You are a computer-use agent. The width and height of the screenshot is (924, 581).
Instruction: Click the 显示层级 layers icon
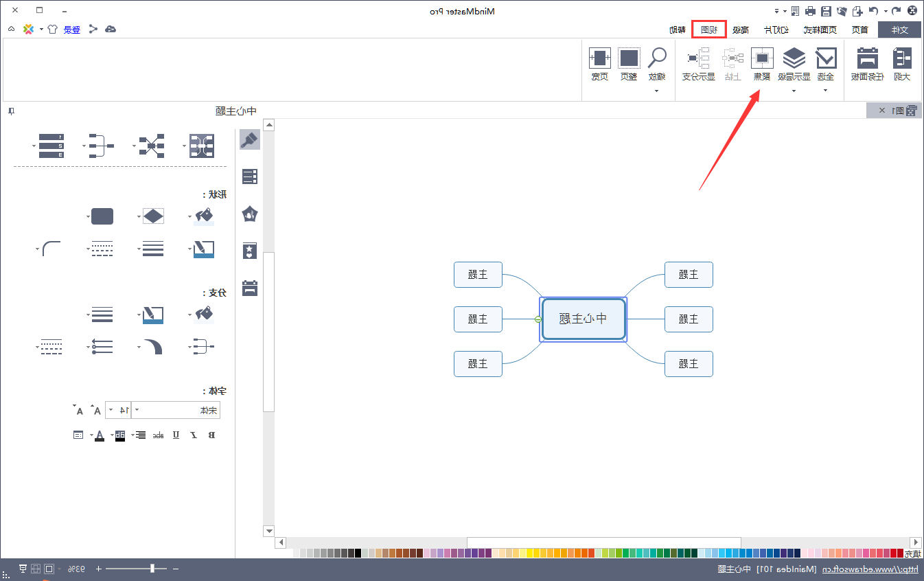click(x=794, y=58)
